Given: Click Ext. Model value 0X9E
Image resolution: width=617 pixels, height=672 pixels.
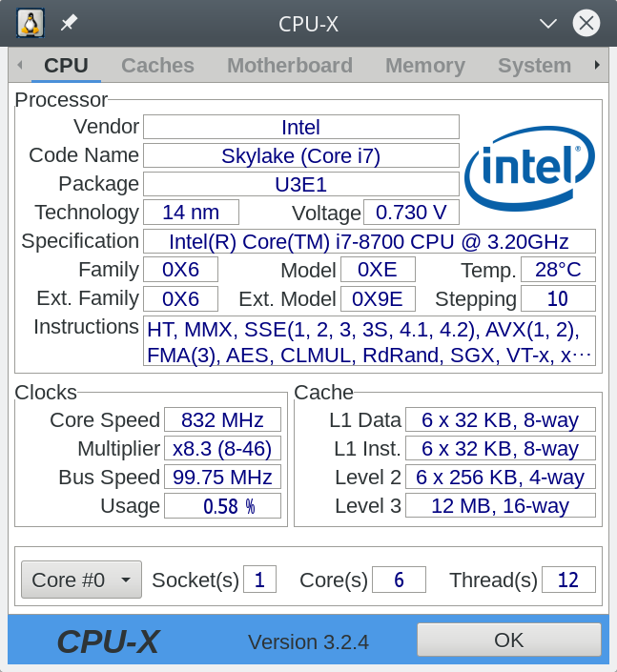Looking at the screenshot, I should [378, 298].
